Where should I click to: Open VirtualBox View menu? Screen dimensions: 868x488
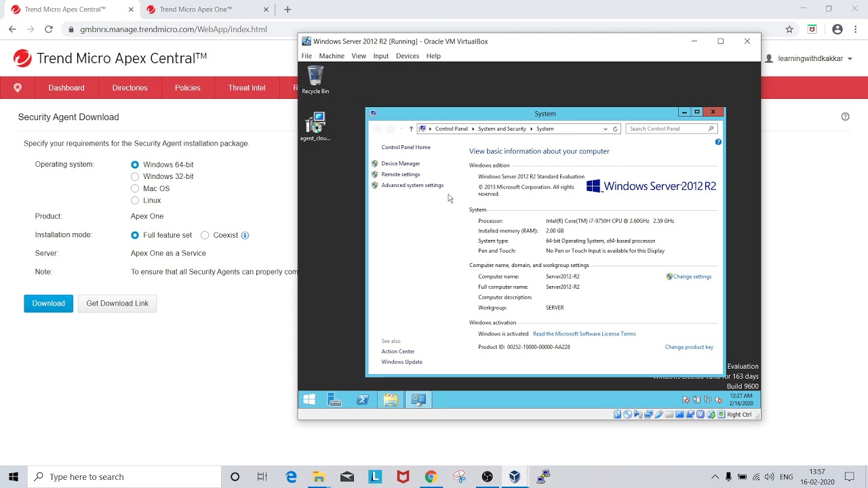coord(359,56)
